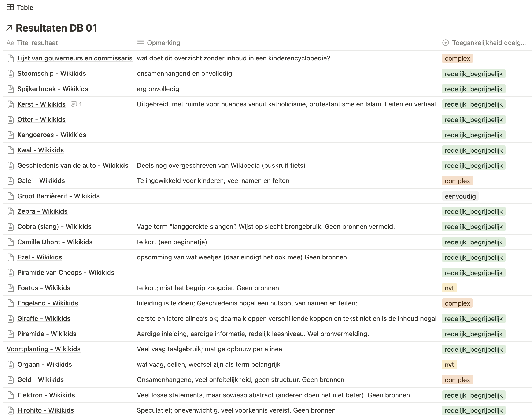The height and width of the screenshot is (420, 532).
Task: Click the Table view icon
Action: [10, 7]
